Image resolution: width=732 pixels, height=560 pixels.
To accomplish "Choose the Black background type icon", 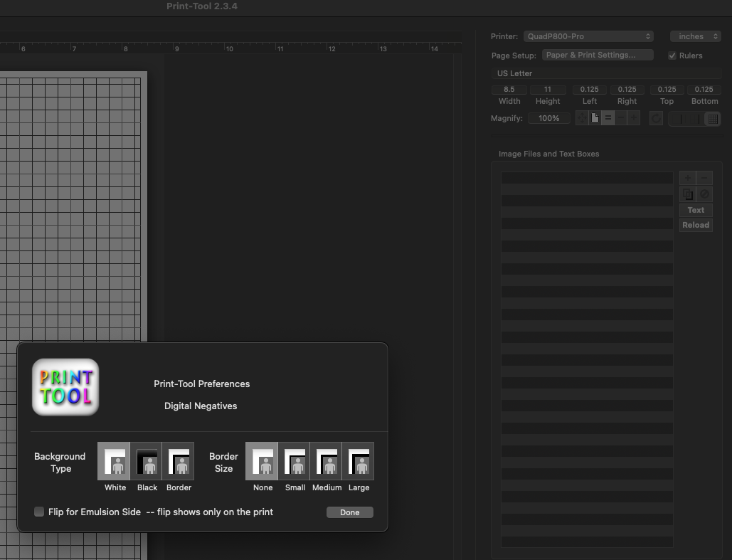I will [147, 460].
